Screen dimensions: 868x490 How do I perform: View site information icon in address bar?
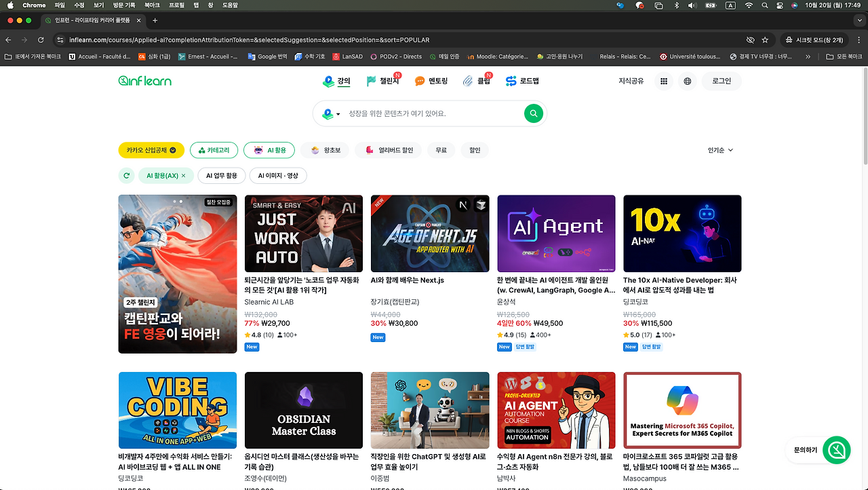pyautogui.click(x=60, y=40)
